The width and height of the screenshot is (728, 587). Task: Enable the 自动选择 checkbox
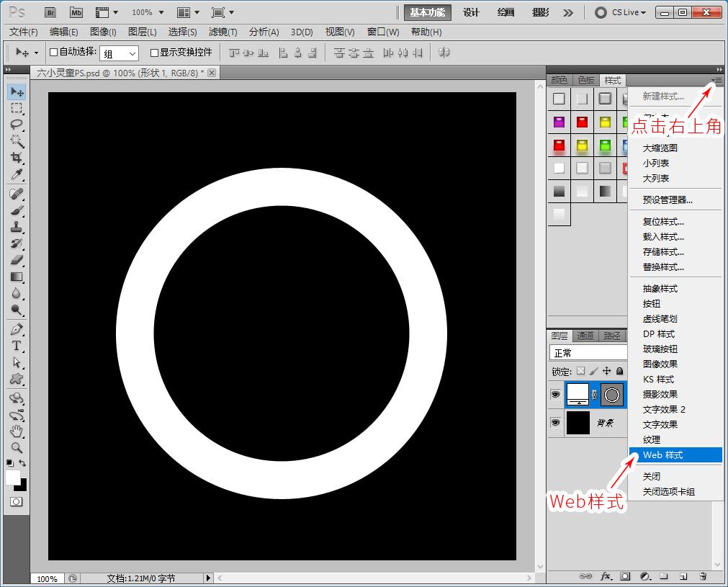pos(53,53)
